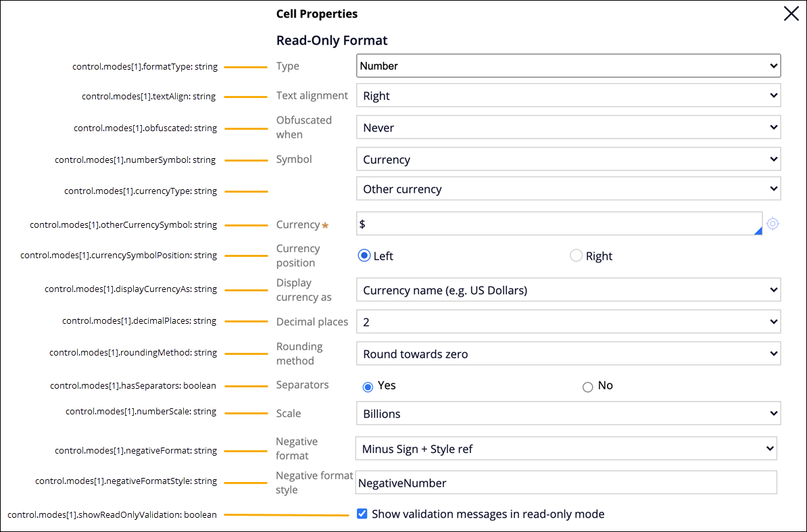Viewport: 807px width, 532px height.
Task: Expand the Text alignment dropdown
Action: coord(568,95)
